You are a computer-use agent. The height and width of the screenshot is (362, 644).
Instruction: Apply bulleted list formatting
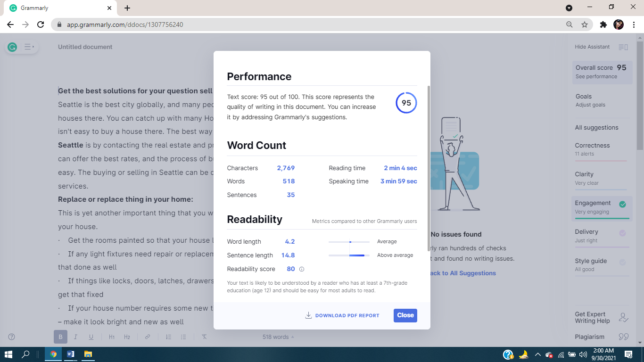pos(183,337)
